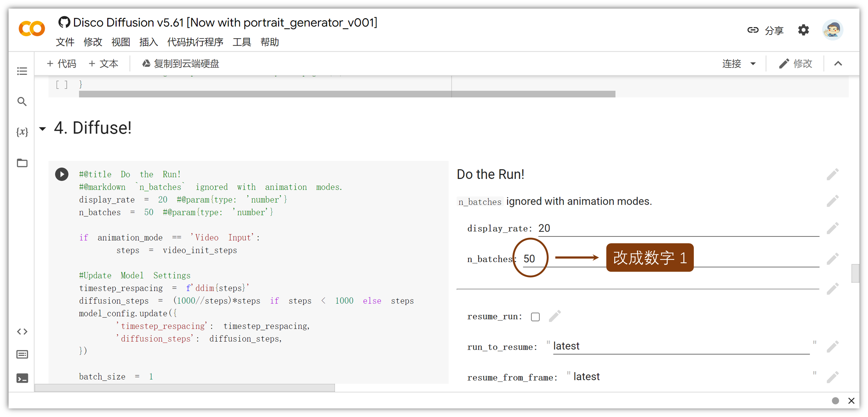Click the display_rate input field
Image resolution: width=868 pixels, height=417 pixels.
point(679,229)
